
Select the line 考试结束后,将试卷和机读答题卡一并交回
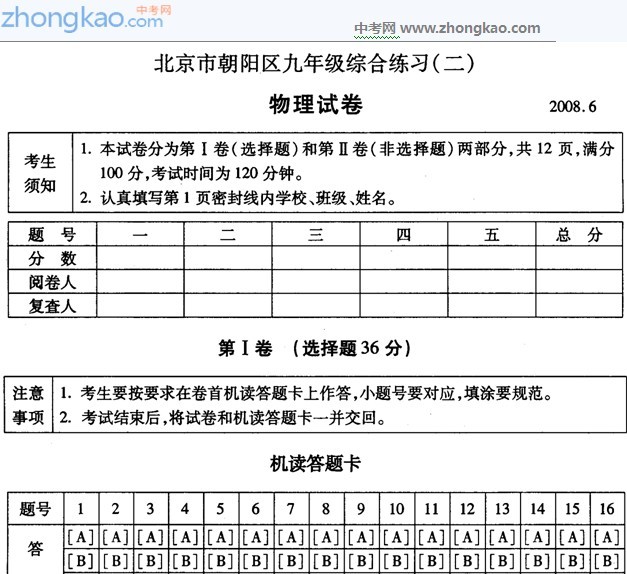(x=222, y=418)
